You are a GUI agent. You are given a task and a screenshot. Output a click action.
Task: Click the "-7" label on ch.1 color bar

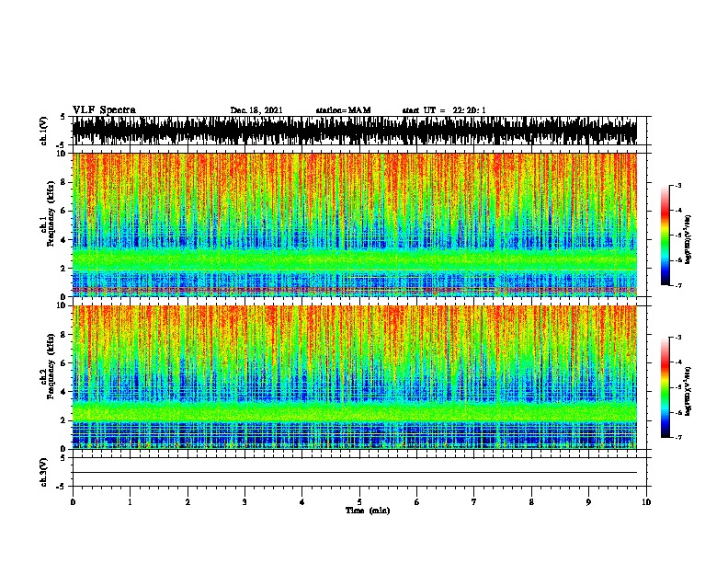678,285
